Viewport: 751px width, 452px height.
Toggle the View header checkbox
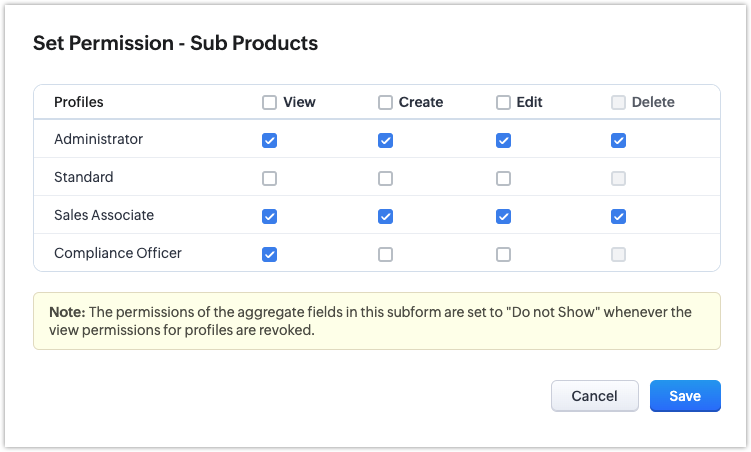269,102
